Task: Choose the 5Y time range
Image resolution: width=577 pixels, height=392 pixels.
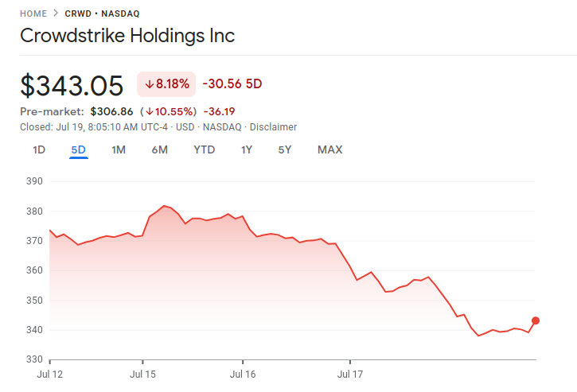Action: [285, 149]
